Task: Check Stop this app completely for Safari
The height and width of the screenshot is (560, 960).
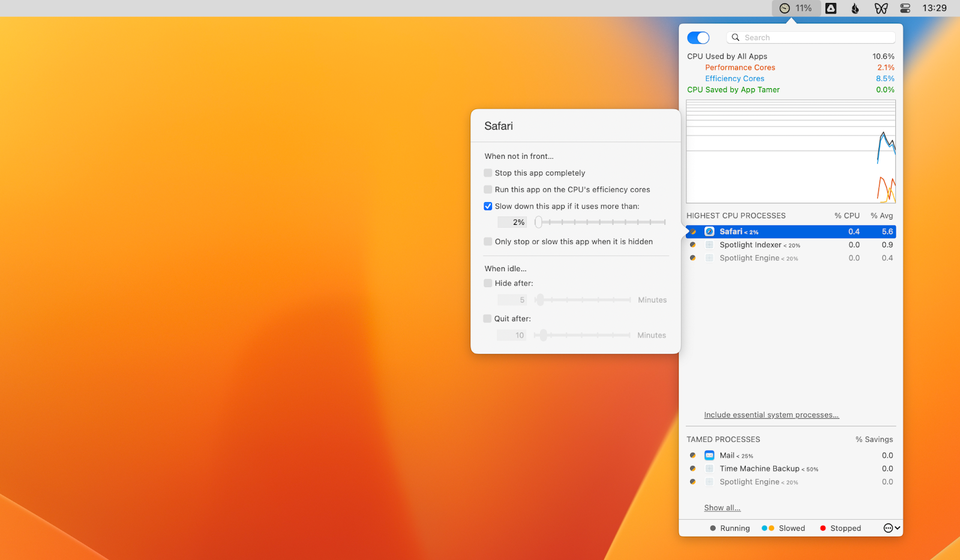Action: 488,173
